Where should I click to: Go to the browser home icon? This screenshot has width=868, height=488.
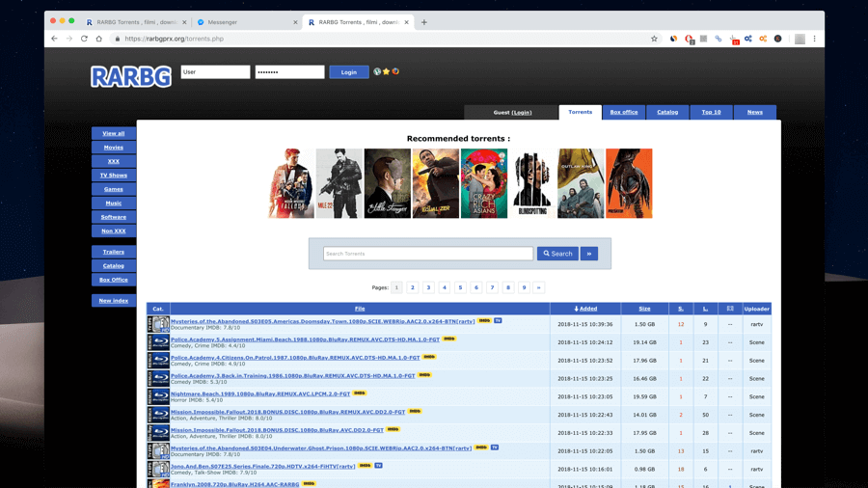click(98, 39)
